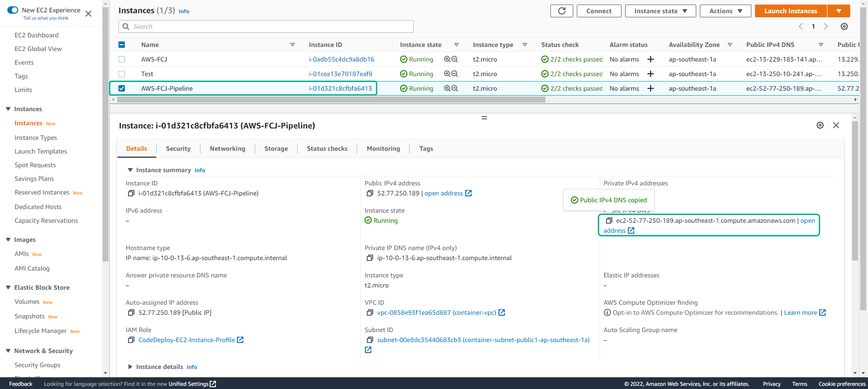Select the AWS-FCJ instance checkbox
Screen dimensions: 868x389
pyautogui.click(x=122, y=59)
